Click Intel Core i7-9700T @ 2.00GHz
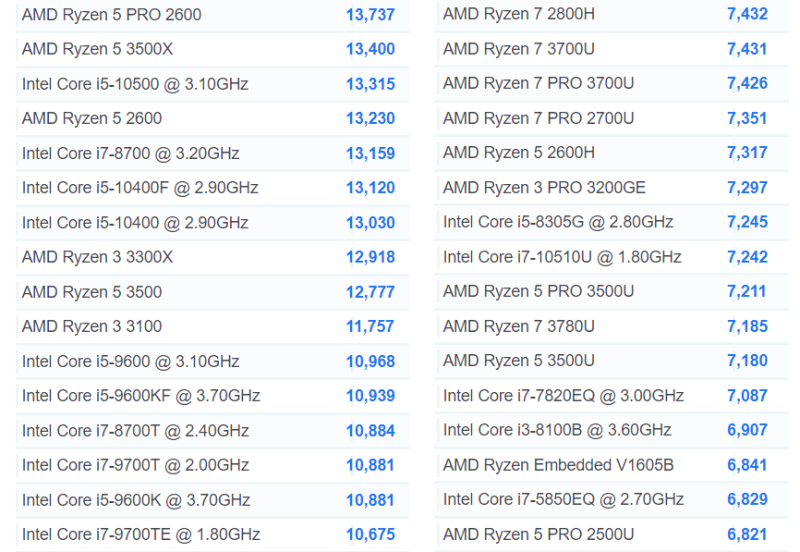 click(x=136, y=465)
